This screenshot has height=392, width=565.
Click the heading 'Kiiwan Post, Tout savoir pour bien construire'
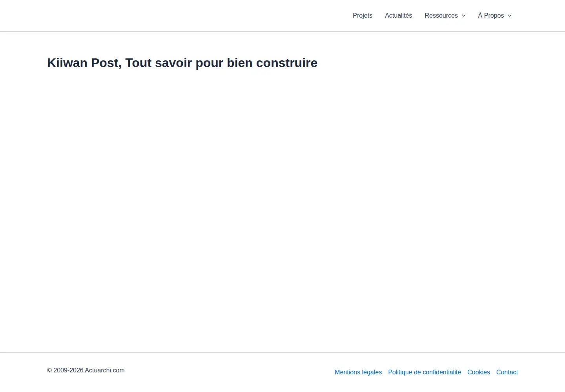click(182, 63)
